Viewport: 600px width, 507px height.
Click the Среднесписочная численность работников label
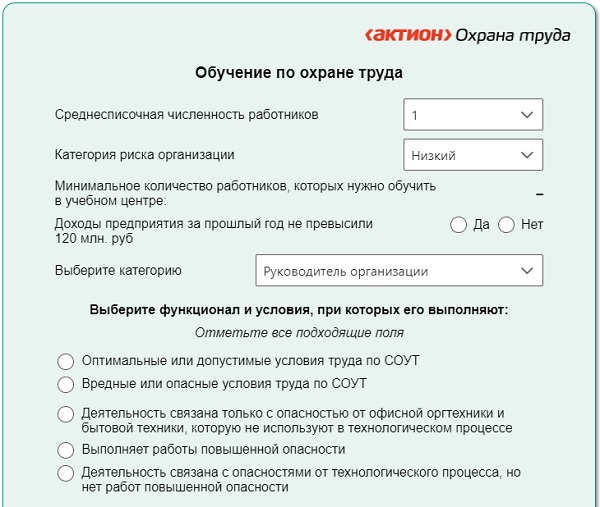pyautogui.click(x=187, y=115)
